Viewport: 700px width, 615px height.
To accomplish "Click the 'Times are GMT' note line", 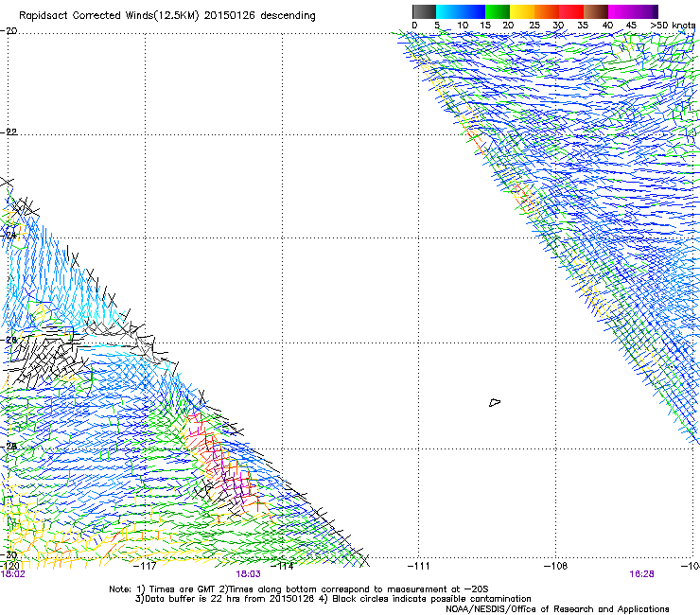I will [x=299, y=589].
